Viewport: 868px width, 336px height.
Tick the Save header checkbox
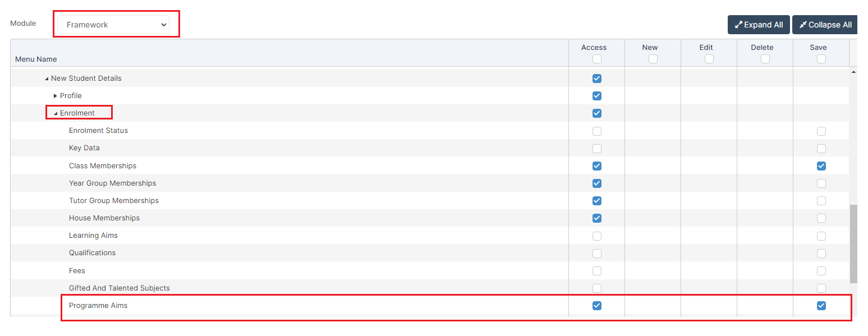click(821, 59)
